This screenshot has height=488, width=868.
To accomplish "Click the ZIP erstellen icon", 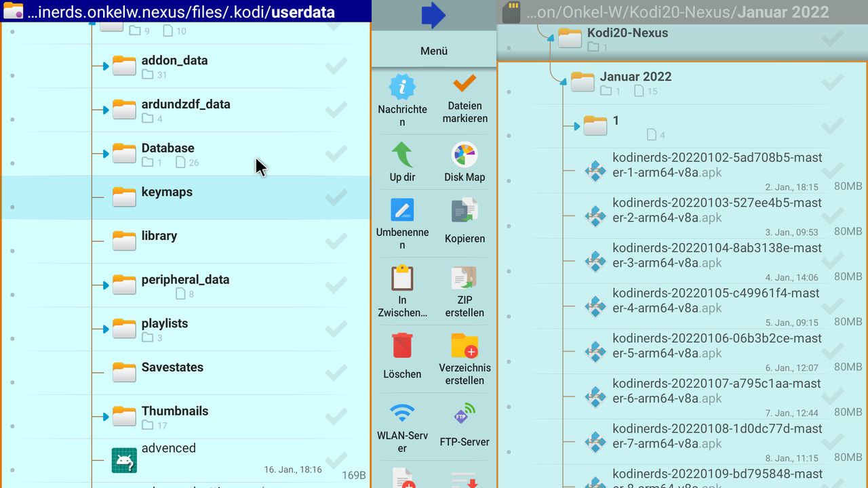I will [465, 278].
